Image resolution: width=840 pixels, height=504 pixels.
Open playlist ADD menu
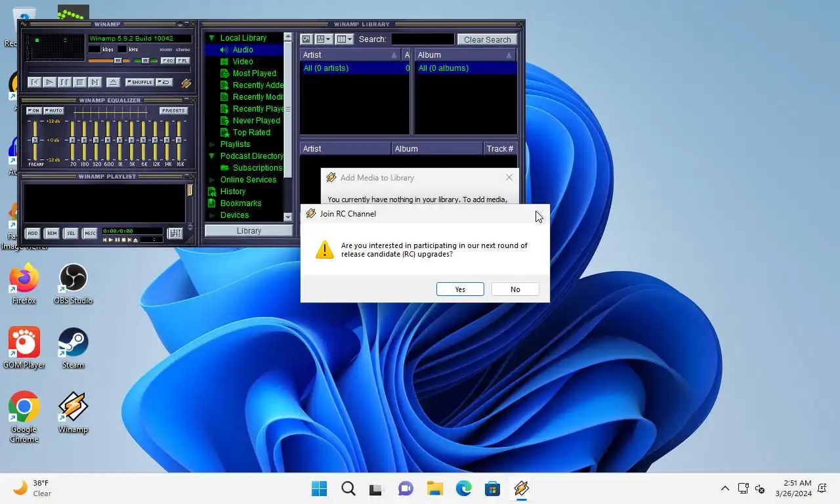click(32, 233)
